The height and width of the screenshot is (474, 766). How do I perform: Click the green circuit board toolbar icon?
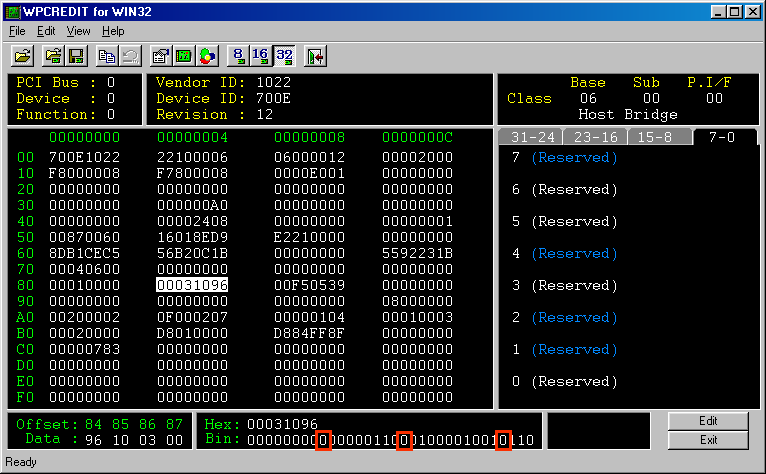click(184, 56)
